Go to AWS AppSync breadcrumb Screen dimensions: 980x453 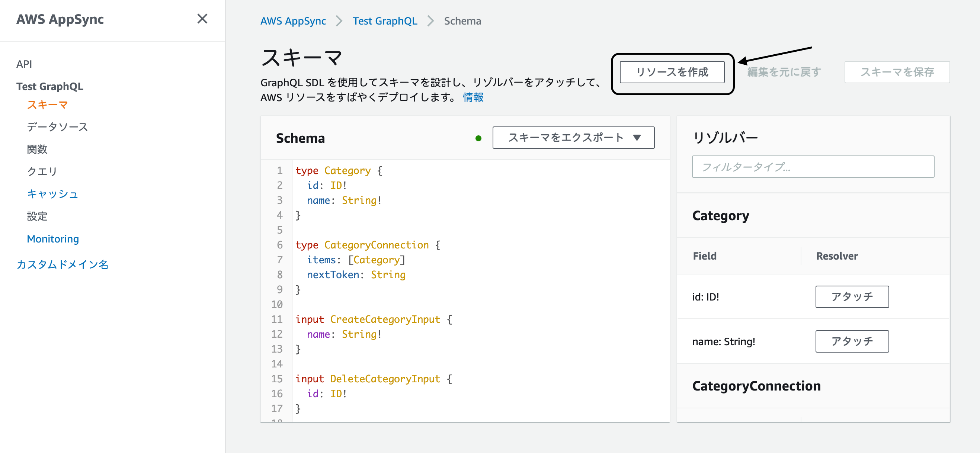click(x=293, y=21)
